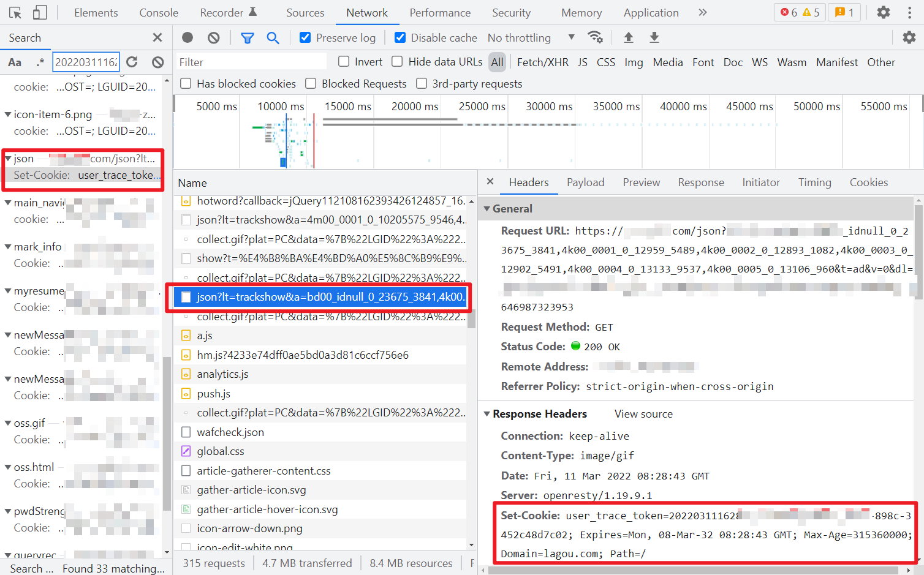This screenshot has width=924, height=575.
Task: Collapse the Response Headers section
Action: click(487, 414)
